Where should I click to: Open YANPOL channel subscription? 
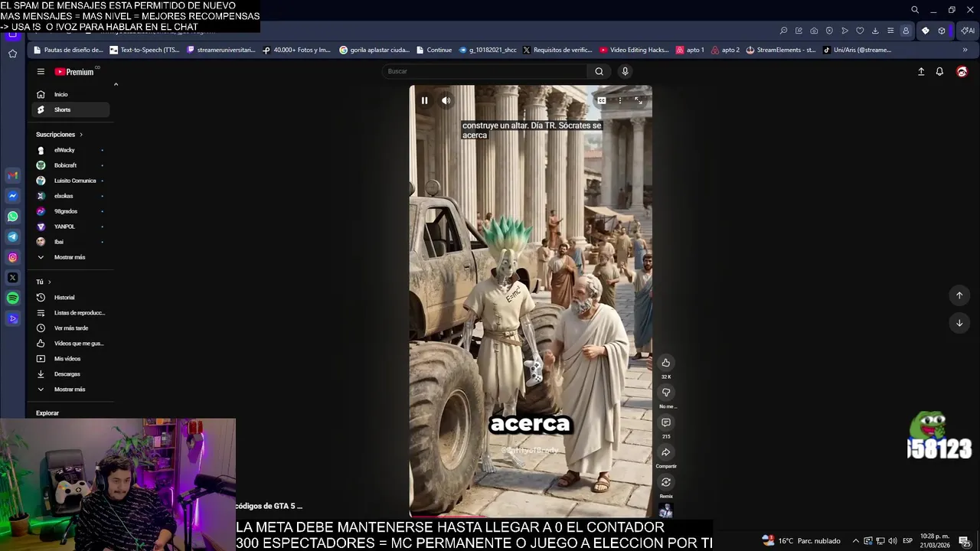pyautogui.click(x=70, y=227)
